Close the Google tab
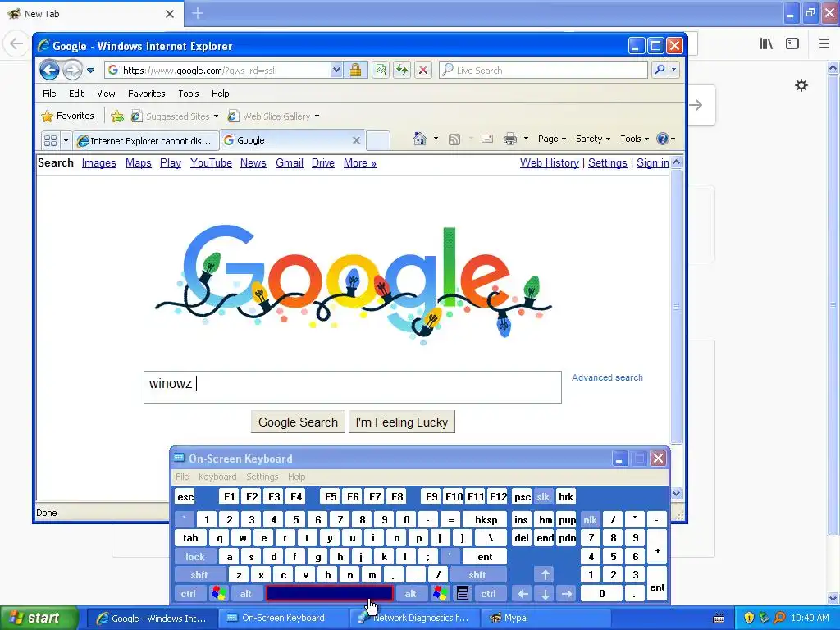 (x=356, y=140)
